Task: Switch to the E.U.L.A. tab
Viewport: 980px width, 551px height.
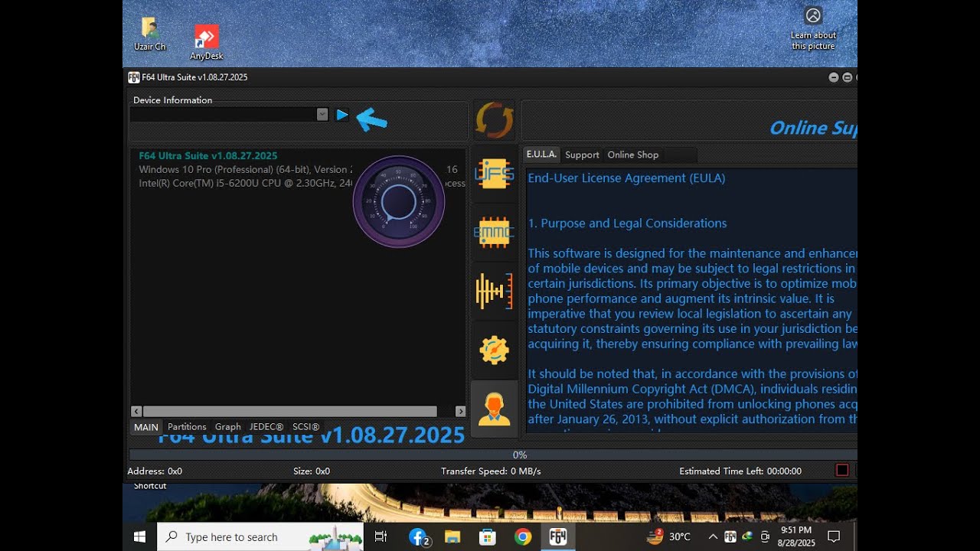Action: pyautogui.click(x=541, y=155)
